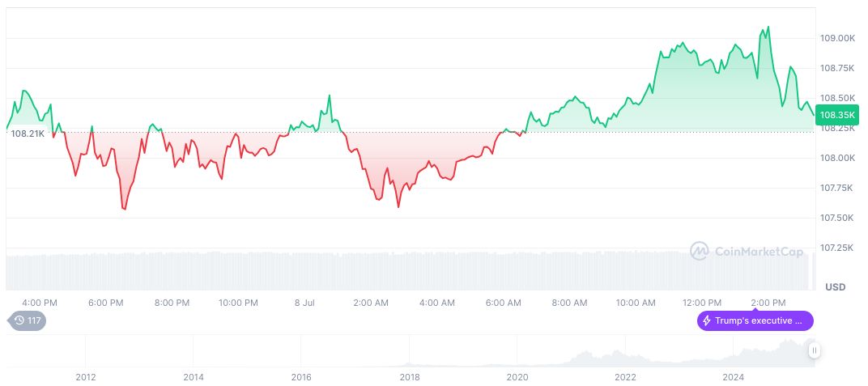The height and width of the screenshot is (386, 868).
Task: Select 2024 on the overview timeline
Action: coord(734,376)
